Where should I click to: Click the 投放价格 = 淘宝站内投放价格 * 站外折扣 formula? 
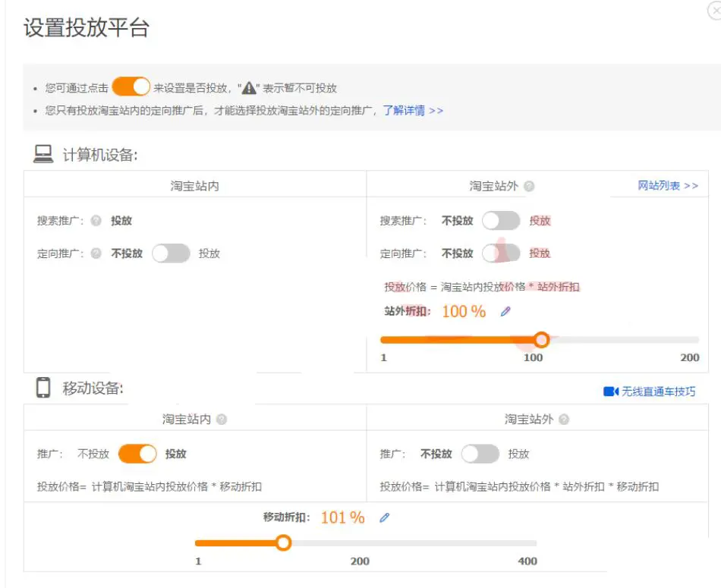coord(481,287)
